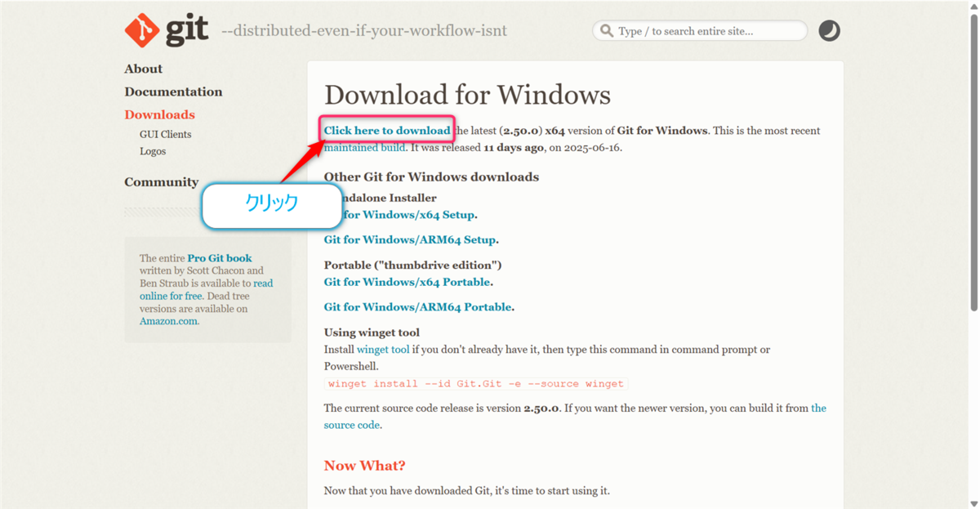The image size is (980, 509).
Task: Download Git for Windows/ARM64 Setup
Action: [x=410, y=240]
